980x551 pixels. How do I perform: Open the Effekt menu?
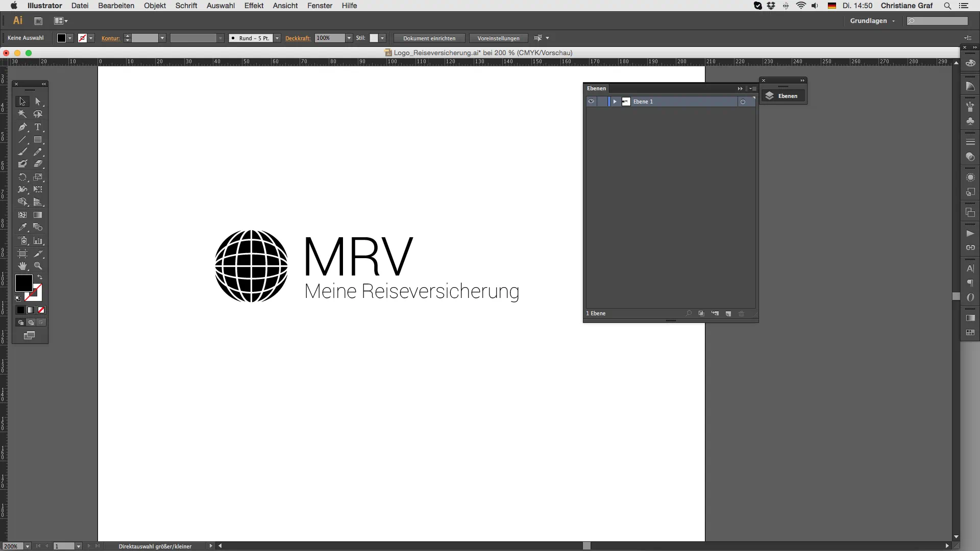click(x=254, y=6)
